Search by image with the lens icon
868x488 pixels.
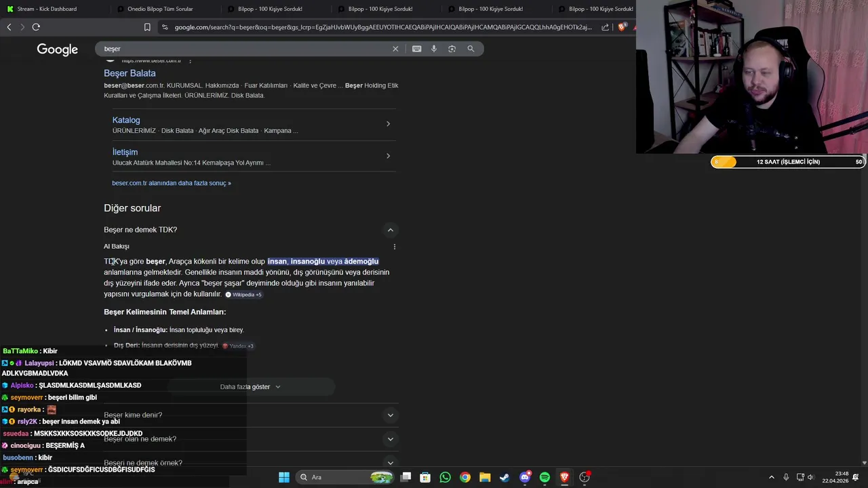point(452,49)
